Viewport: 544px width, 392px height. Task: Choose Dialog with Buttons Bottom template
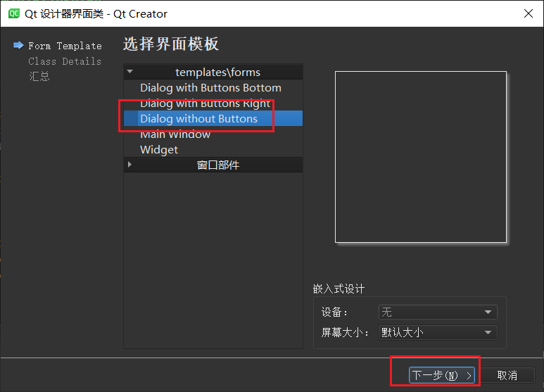[x=210, y=88]
